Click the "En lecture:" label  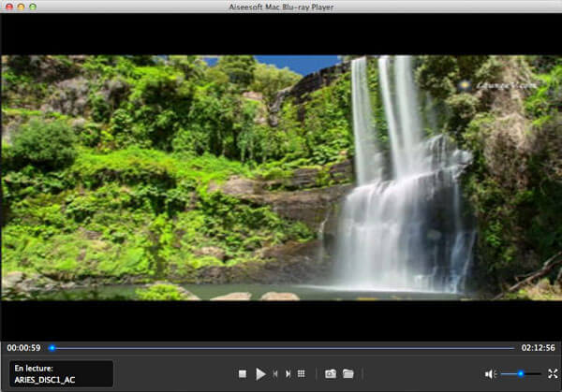click(x=34, y=368)
